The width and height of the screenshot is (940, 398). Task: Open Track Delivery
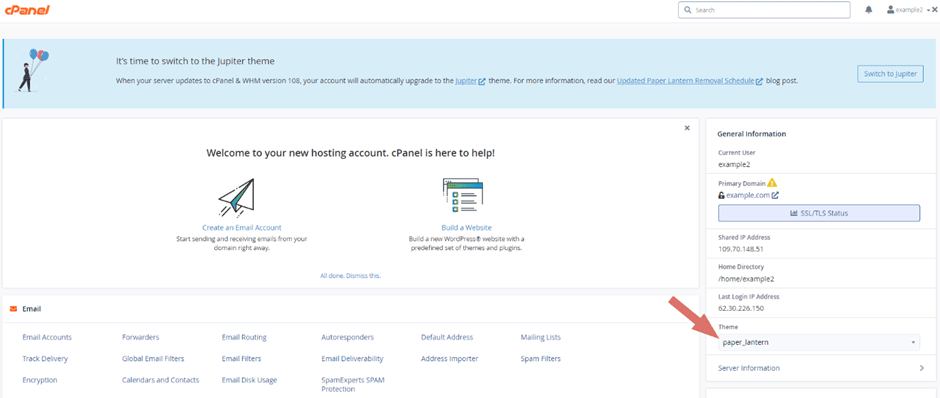[45, 359]
